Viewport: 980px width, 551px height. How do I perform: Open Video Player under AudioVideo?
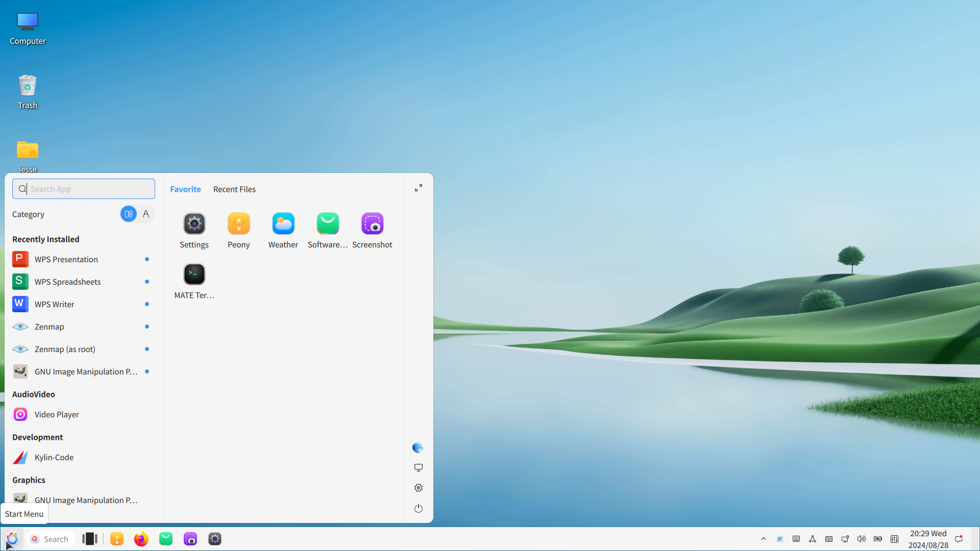click(x=82, y=414)
